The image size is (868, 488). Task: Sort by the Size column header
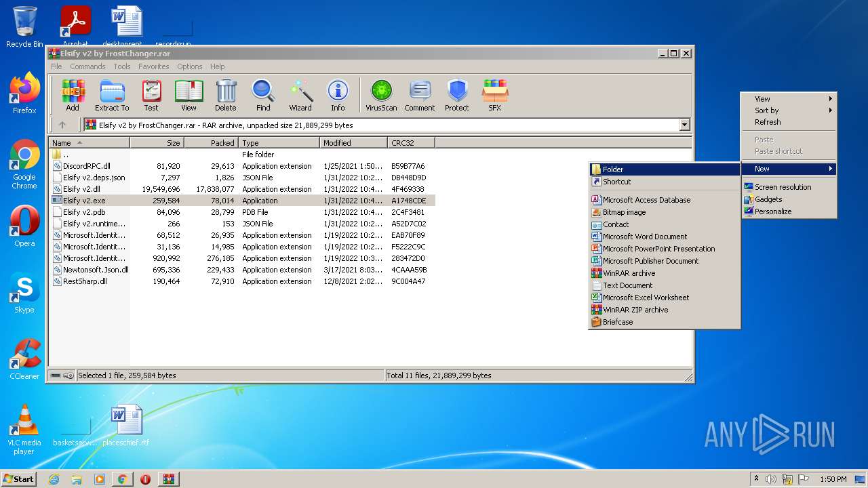(157, 143)
